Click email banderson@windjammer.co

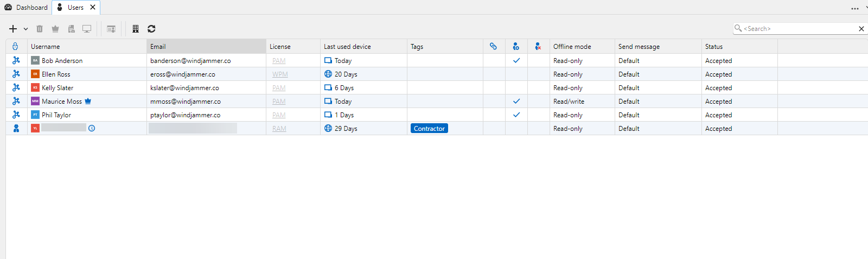(190, 61)
